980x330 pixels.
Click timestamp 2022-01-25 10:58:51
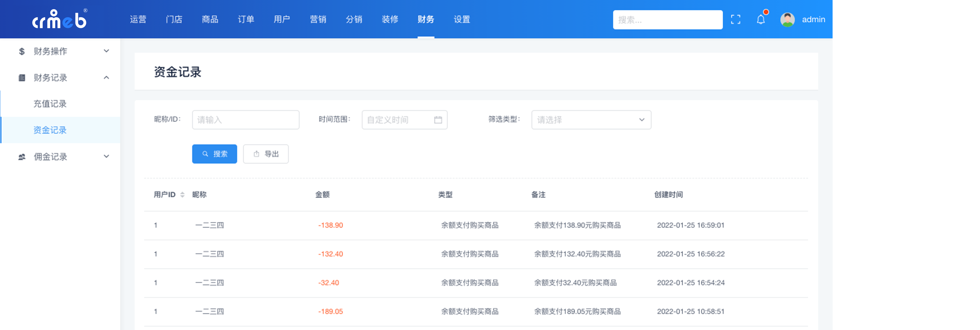(x=690, y=311)
